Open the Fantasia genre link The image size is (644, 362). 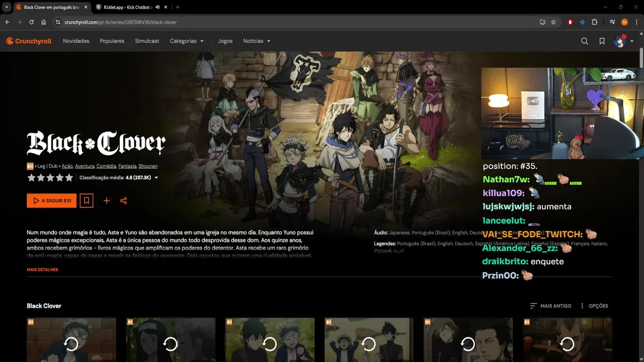(x=127, y=166)
